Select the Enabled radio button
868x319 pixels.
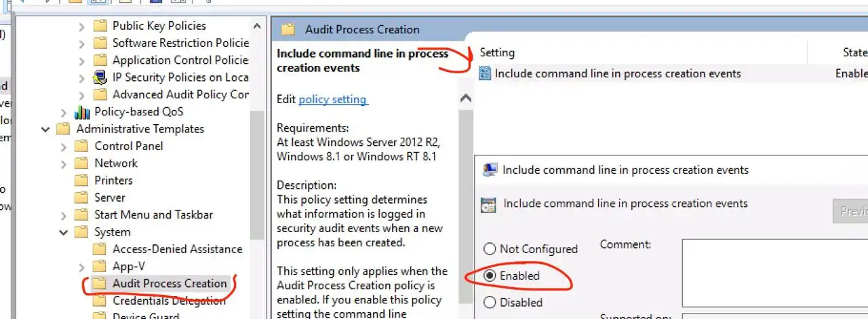click(489, 276)
